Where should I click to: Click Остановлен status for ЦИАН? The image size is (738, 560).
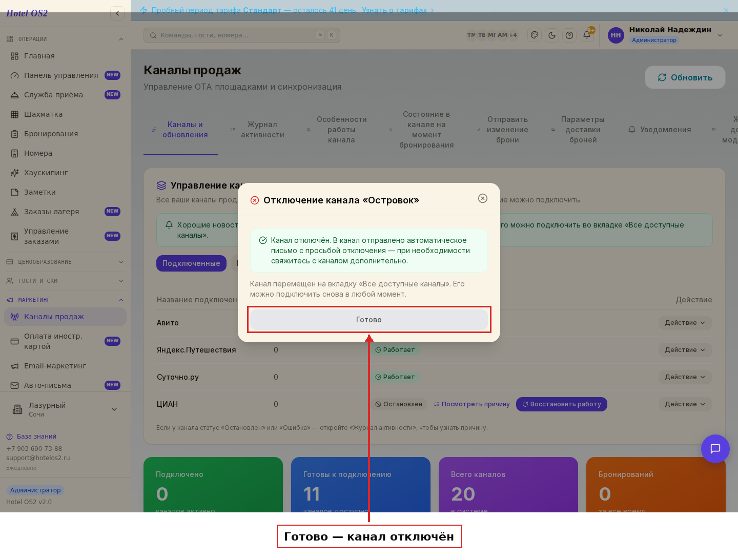point(399,404)
